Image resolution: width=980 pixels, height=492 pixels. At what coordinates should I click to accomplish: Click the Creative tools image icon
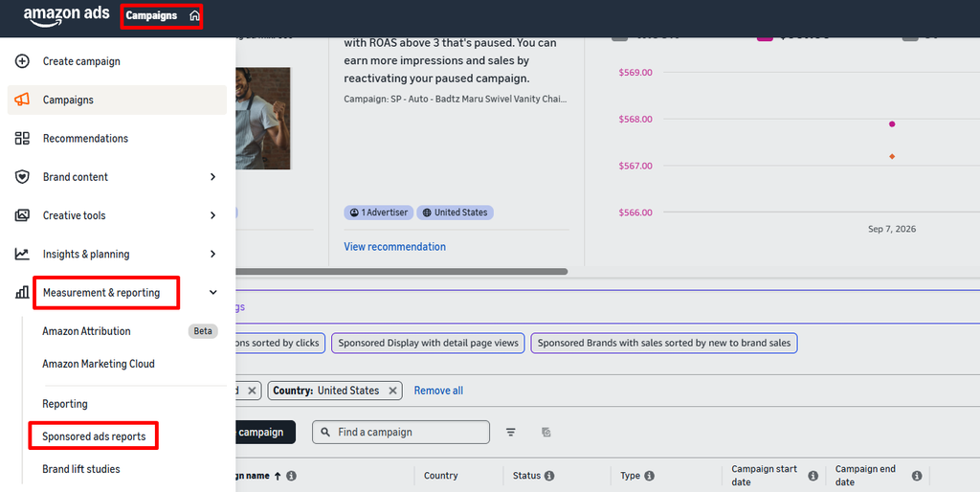(22, 215)
